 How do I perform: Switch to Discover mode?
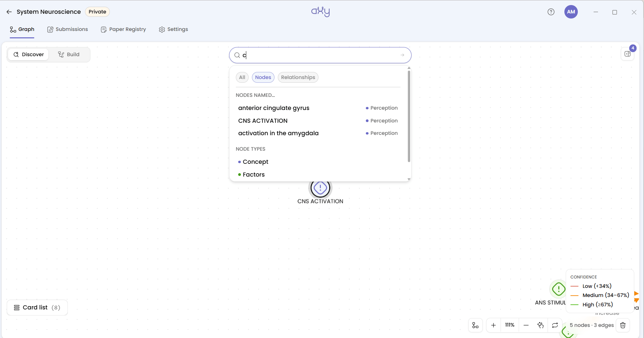29,54
